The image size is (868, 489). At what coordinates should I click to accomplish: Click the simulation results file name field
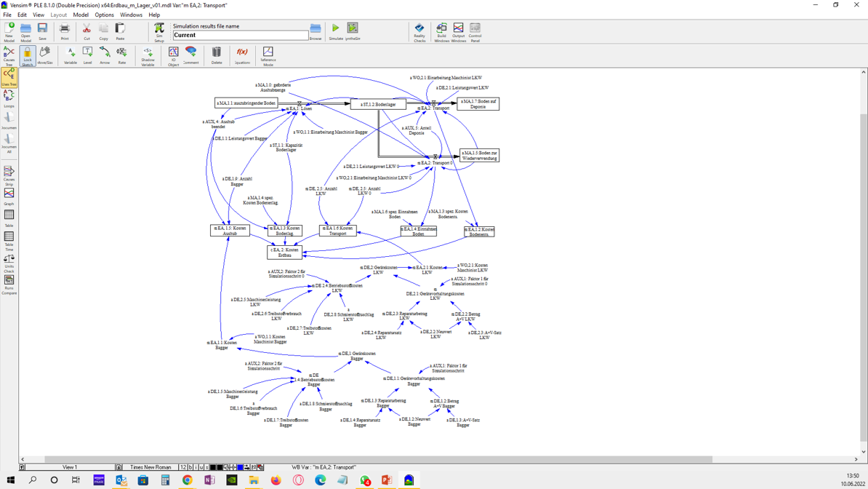pos(241,35)
